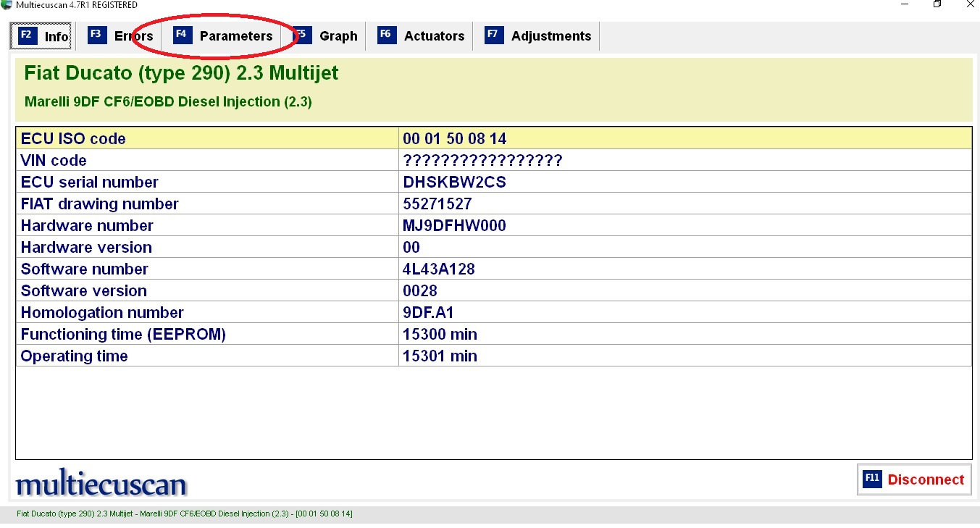
Task: Select the VIN code row label
Action: [x=54, y=160]
